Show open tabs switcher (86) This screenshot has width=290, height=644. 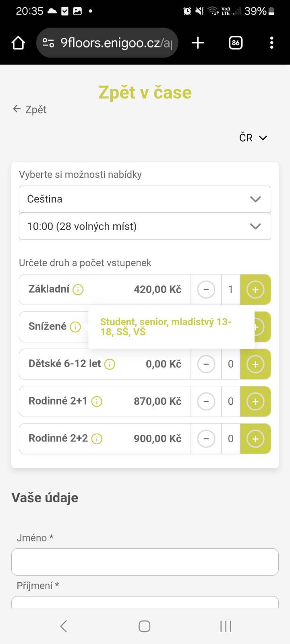pos(236,43)
